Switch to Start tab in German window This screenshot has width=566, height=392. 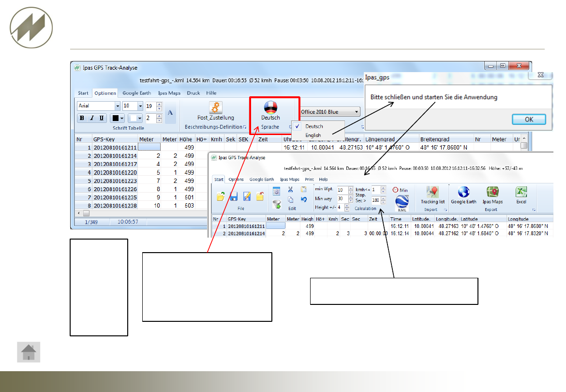pyautogui.click(x=83, y=93)
